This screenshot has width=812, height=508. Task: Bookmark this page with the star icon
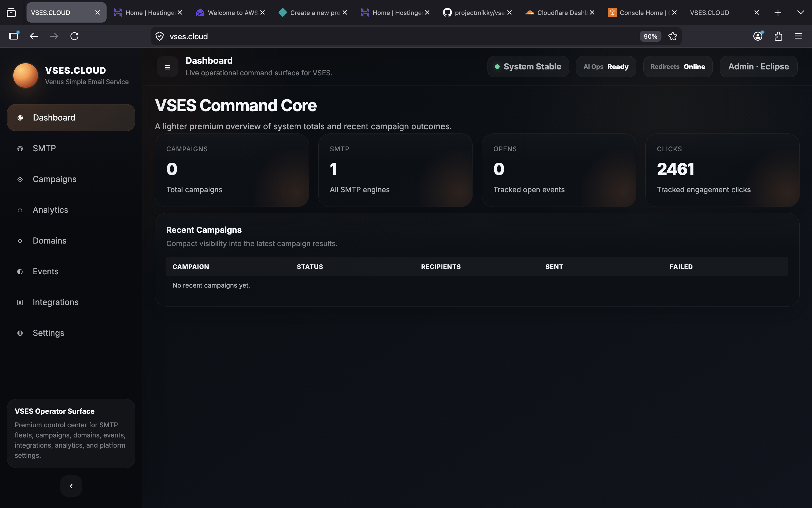pyautogui.click(x=672, y=36)
